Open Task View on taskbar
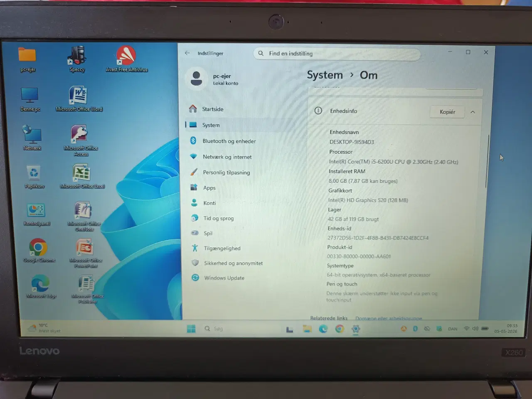 290,329
